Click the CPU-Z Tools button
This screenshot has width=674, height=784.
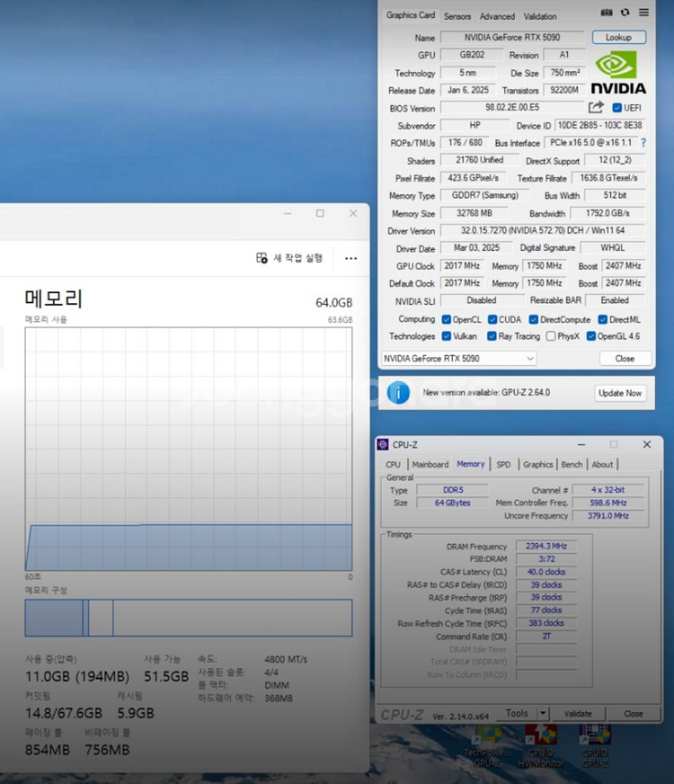[517, 713]
